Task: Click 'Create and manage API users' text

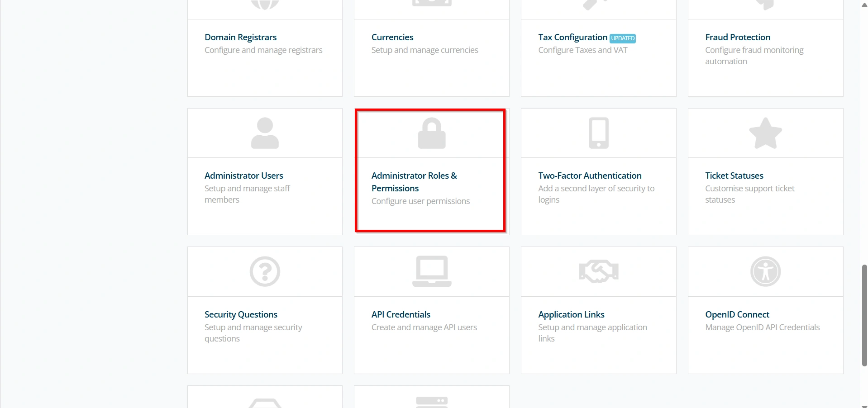Action: pyautogui.click(x=424, y=327)
